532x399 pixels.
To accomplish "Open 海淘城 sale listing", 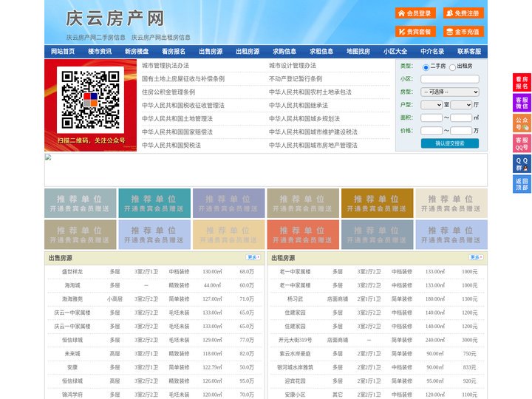I will [72, 285].
